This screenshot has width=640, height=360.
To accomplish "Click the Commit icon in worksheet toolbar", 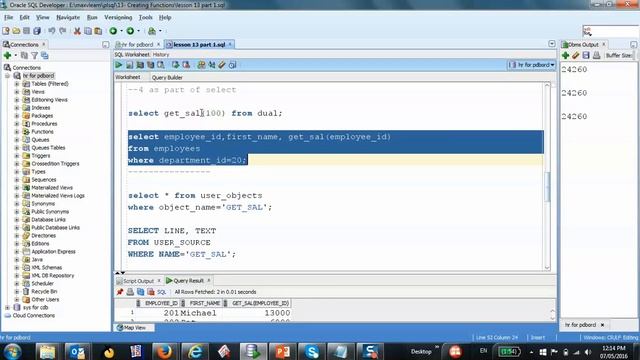I will [x=176, y=65].
